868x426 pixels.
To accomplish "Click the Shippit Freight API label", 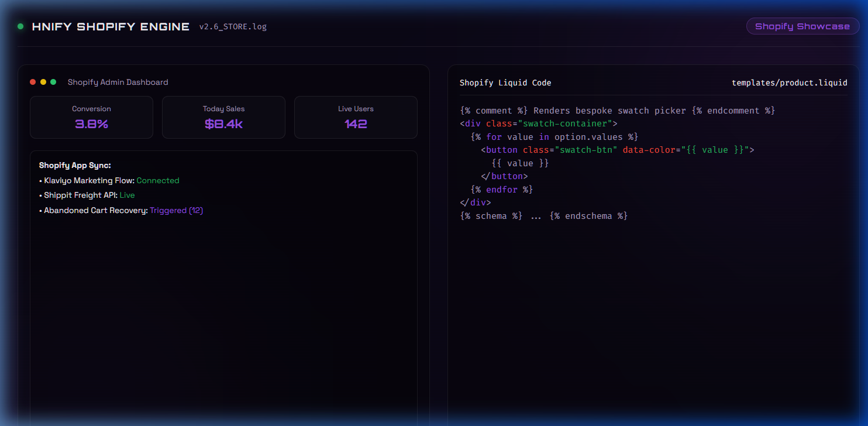I will [81, 195].
